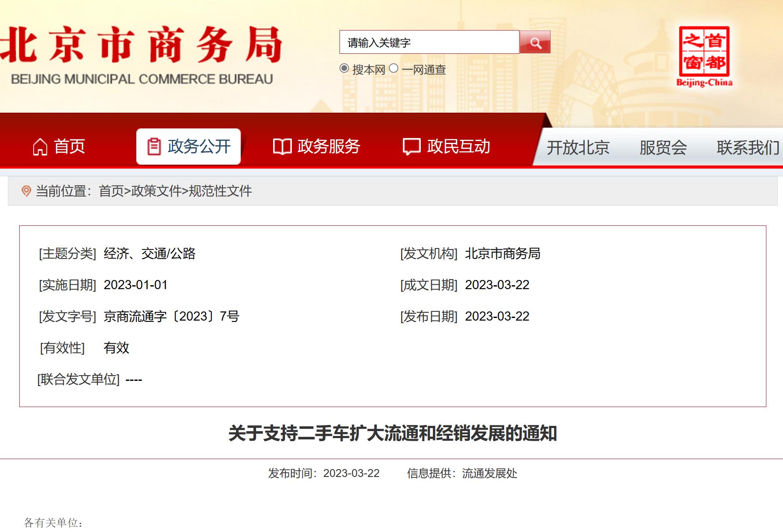Click the 联合发文单位 label
Image resolution: width=783 pixels, height=532 pixels.
pyautogui.click(x=79, y=379)
